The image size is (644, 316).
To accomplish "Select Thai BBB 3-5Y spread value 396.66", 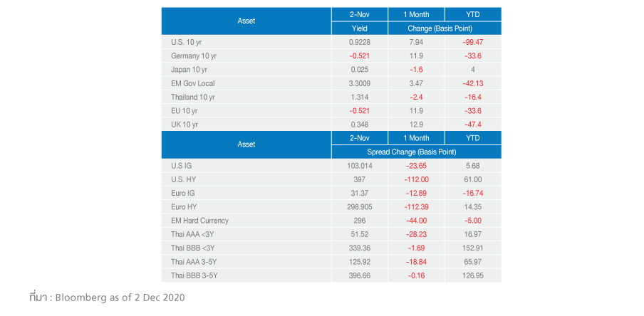I will pyautogui.click(x=360, y=275).
